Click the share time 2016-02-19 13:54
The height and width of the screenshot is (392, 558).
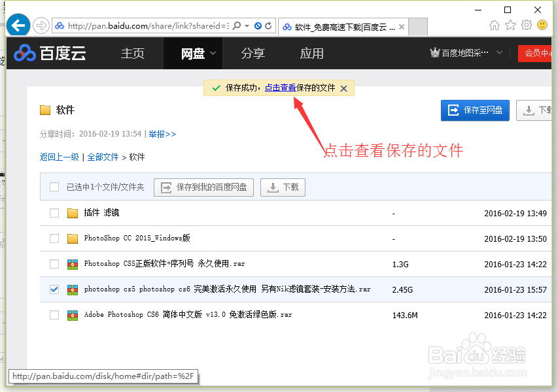point(110,134)
